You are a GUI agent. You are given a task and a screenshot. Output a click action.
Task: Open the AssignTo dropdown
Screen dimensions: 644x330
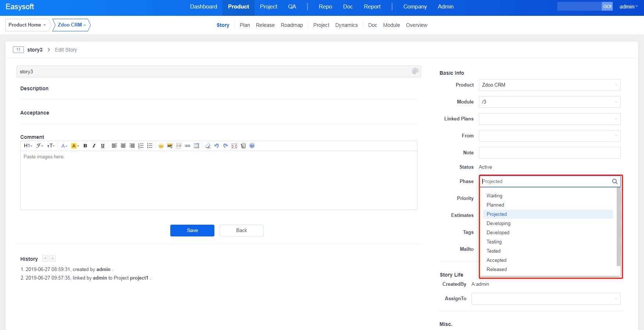click(x=546, y=299)
